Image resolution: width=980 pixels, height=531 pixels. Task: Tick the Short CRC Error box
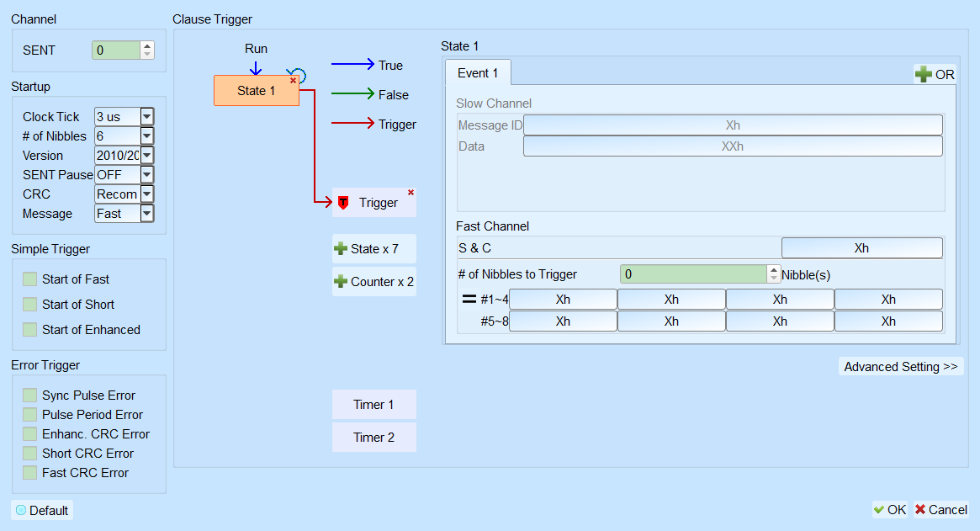click(x=29, y=454)
